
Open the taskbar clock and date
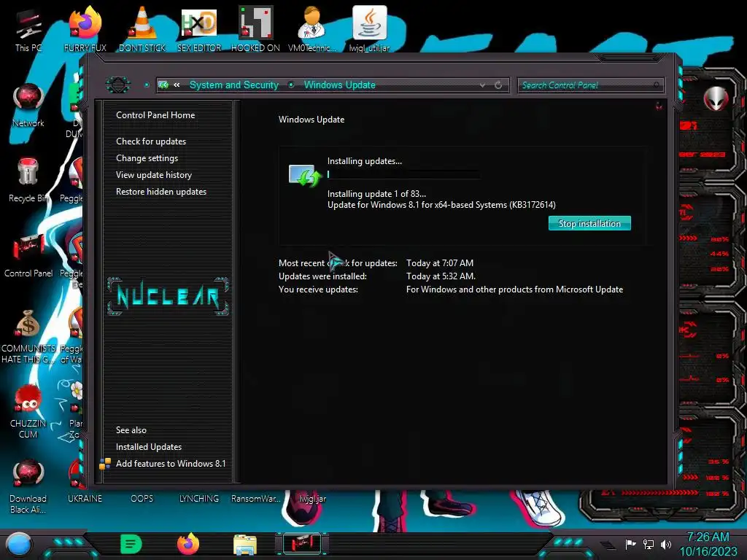[708, 544]
